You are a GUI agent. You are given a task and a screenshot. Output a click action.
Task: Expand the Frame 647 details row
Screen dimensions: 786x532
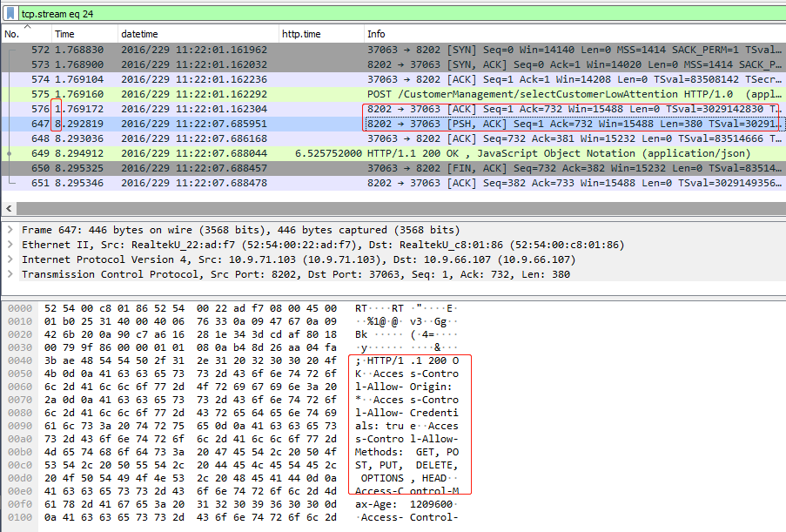(x=10, y=230)
